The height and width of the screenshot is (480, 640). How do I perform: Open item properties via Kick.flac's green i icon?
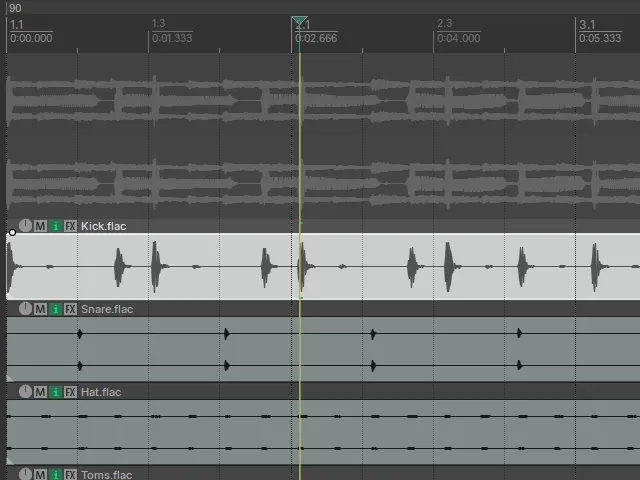(x=56, y=226)
